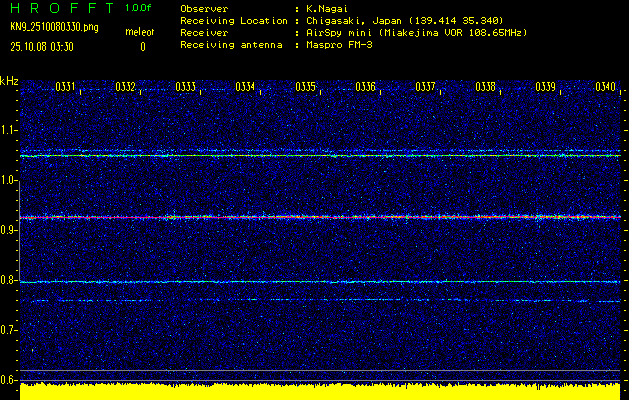This screenshot has width=629, height=400.
Task: Select the 0335 time marker
Action: [x=306, y=87]
